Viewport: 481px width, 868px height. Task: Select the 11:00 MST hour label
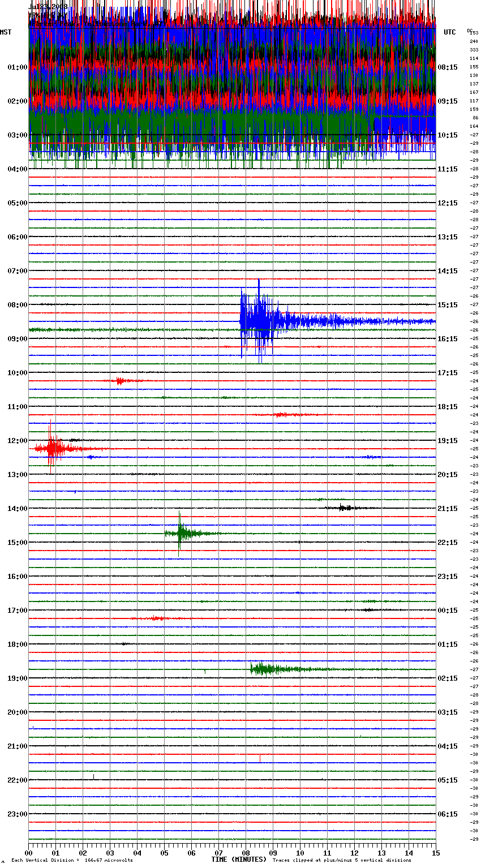(18, 407)
